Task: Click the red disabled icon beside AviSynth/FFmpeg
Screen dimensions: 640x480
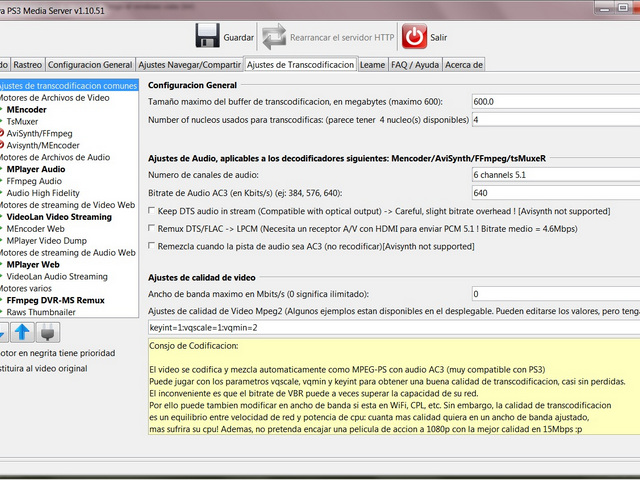Action: [1, 133]
